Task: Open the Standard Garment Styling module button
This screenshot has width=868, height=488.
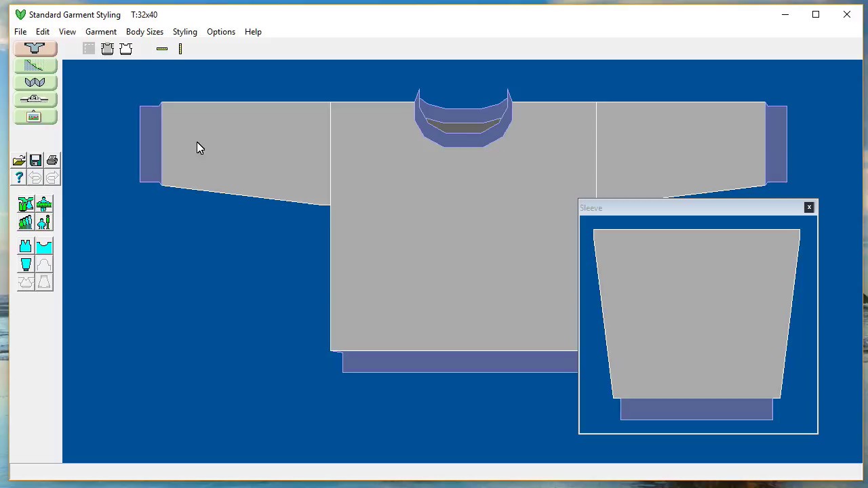Action: (35, 48)
